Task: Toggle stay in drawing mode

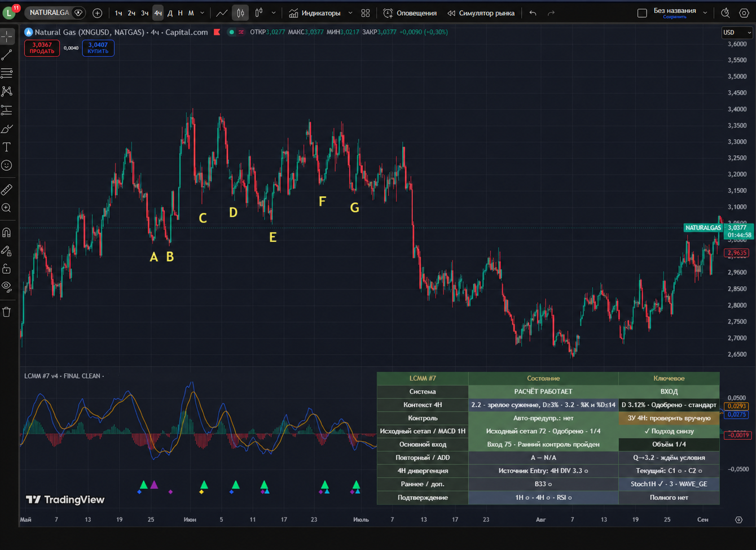Action: pyautogui.click(x=7, y=250)
